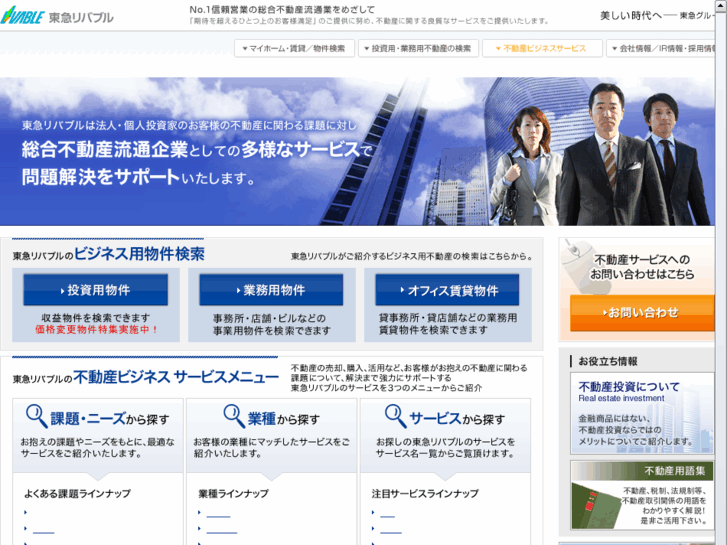This screenshot has height=545, width=727.
Task: Open the 投資用・業務用不動産の検索 dropdown menu
Action: coord(418,48)
